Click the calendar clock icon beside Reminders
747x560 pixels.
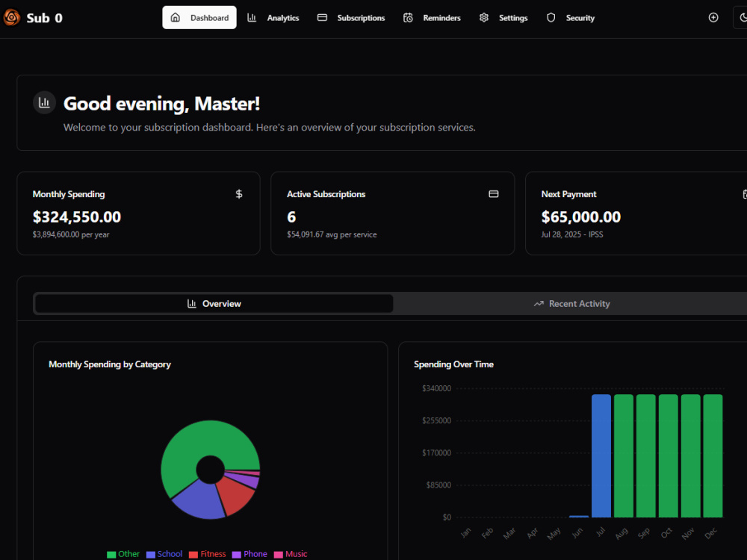click(x=408, y=18)
